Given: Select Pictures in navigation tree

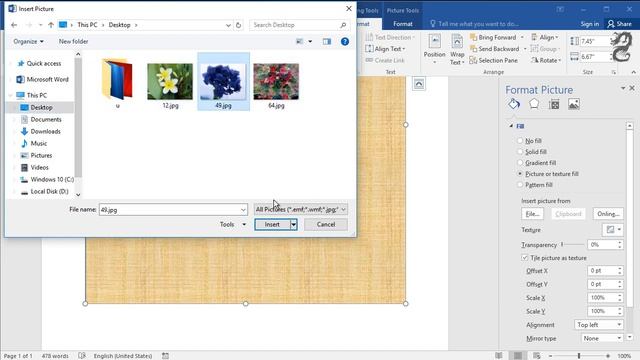Looking at the screenshot, I should pyautogui.click(x=41, y=156).
